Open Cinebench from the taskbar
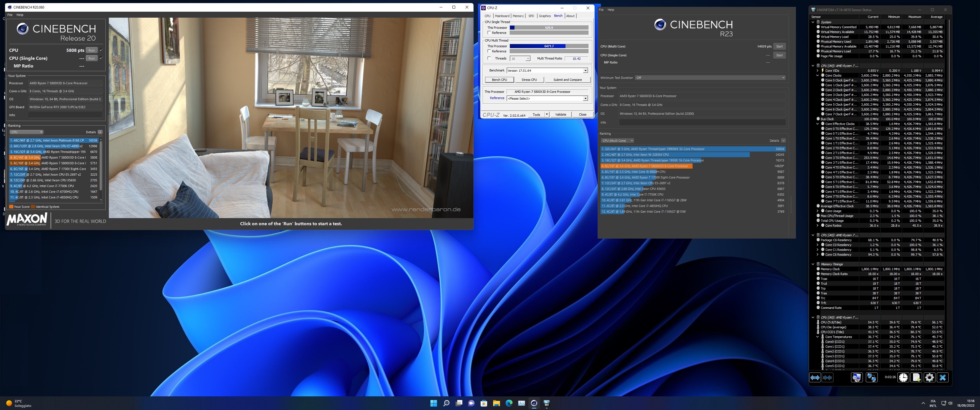The height and width of the screenshot is (410, 980). point(534,403)
